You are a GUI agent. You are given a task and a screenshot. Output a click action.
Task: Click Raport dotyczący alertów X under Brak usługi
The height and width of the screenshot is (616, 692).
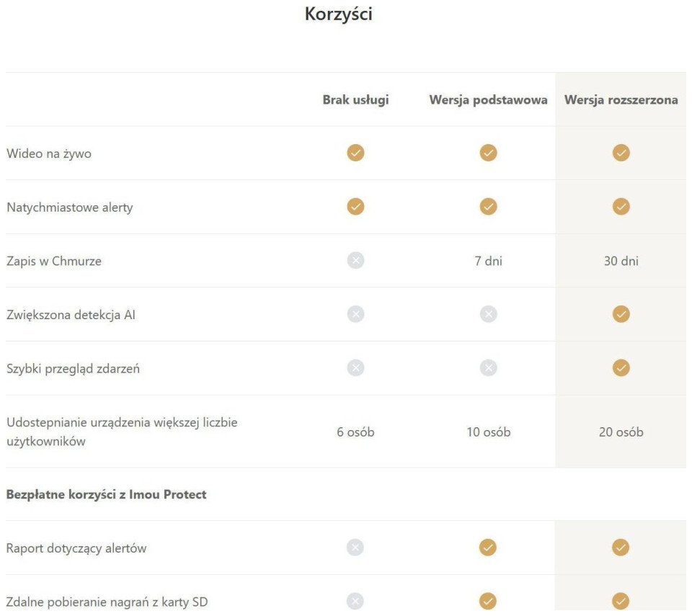[x=355, y=548]
